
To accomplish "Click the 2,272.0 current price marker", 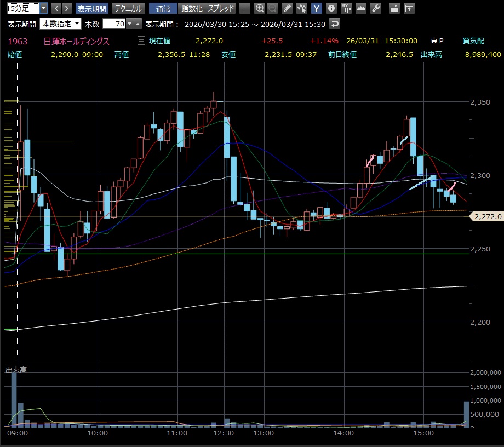I will point(487,217).
